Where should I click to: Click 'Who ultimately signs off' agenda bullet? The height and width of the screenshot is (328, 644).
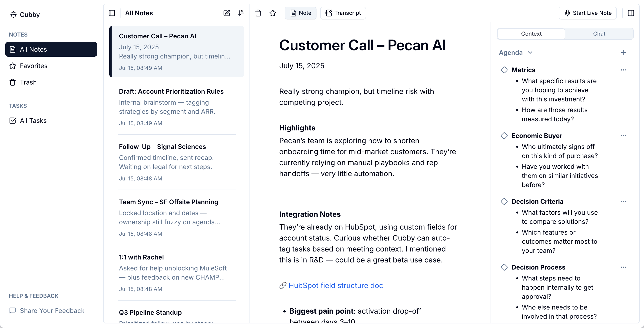point(560,151)
